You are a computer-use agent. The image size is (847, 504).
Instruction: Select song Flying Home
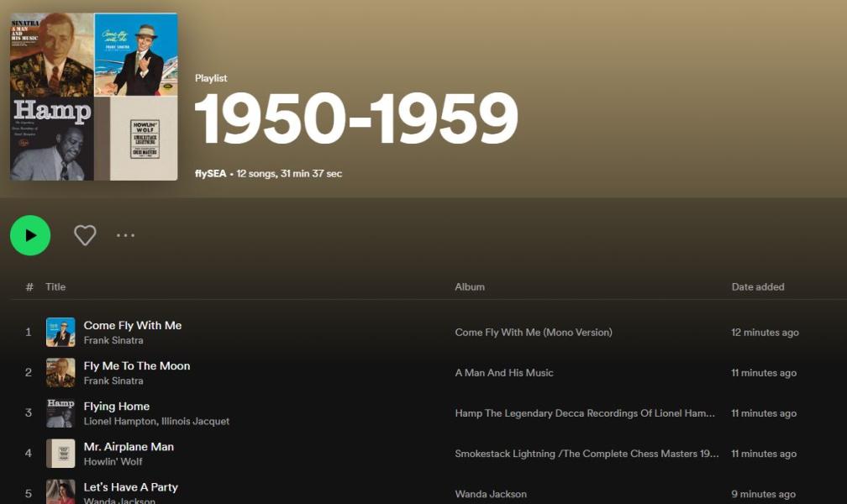tap(117, 407)
